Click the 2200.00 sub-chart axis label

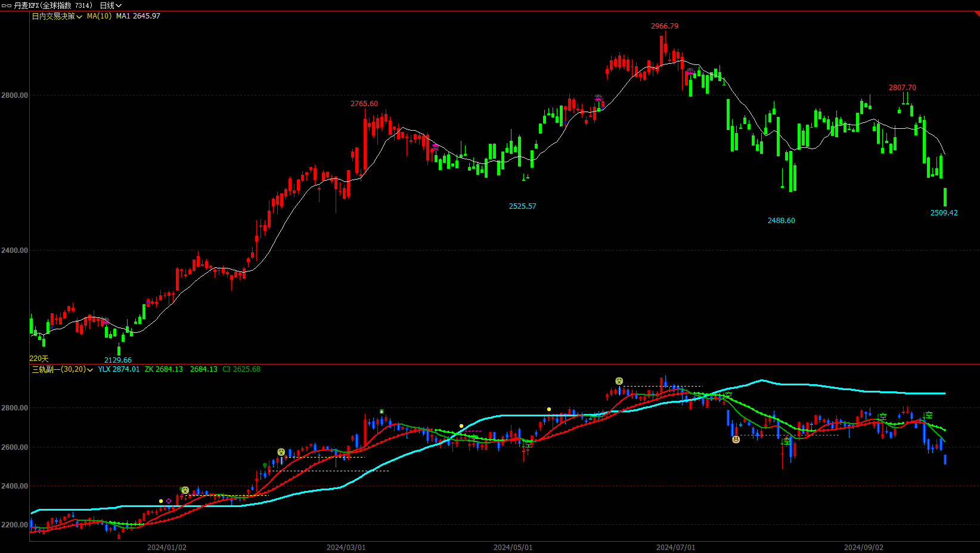14,525
